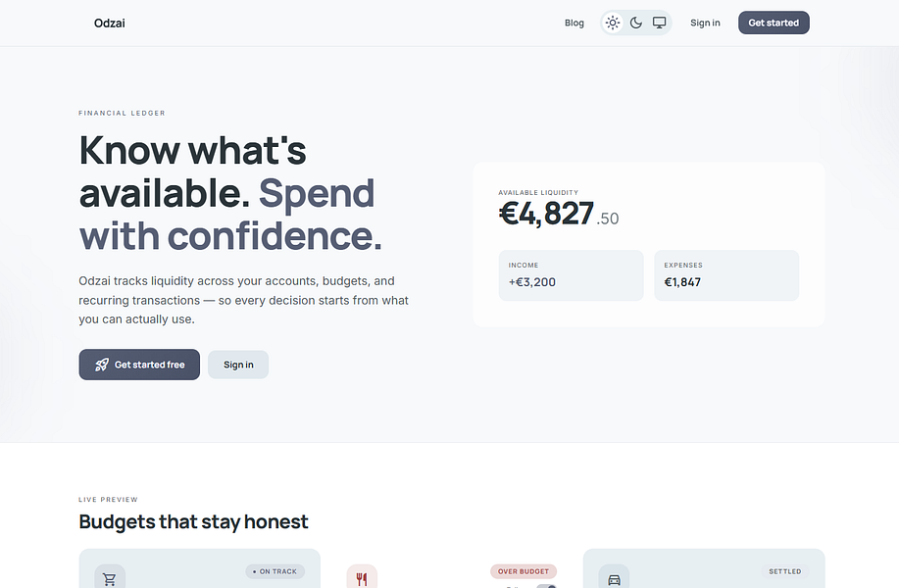This screenshot has width=899, height=588.
Task: Click the Over Budget status badge
Action: tap(523, 571)
